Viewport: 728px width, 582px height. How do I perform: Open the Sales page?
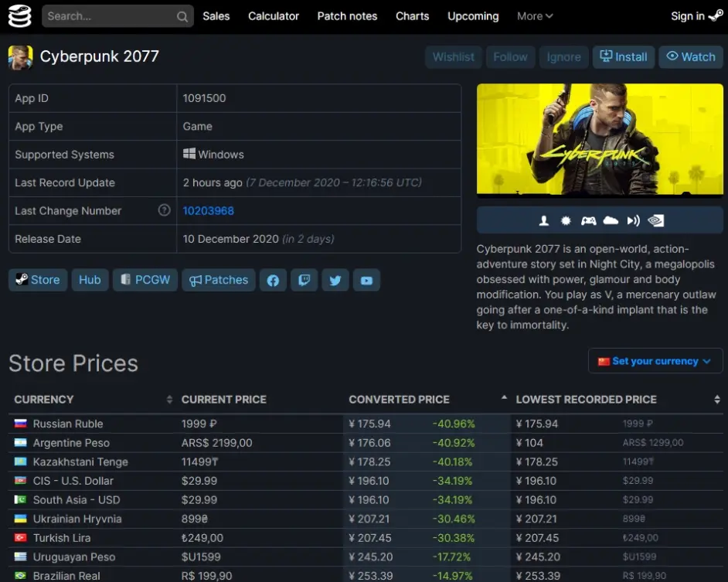(216, 16)
